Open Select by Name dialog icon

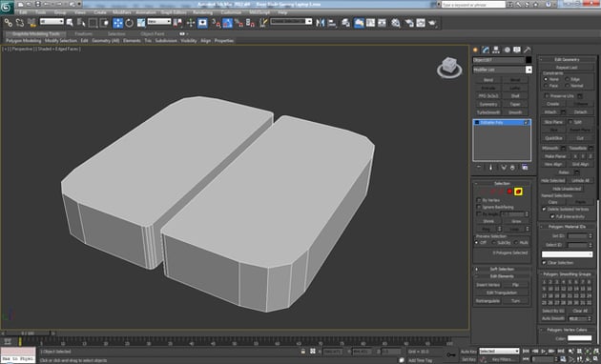(x=81, y=23)
